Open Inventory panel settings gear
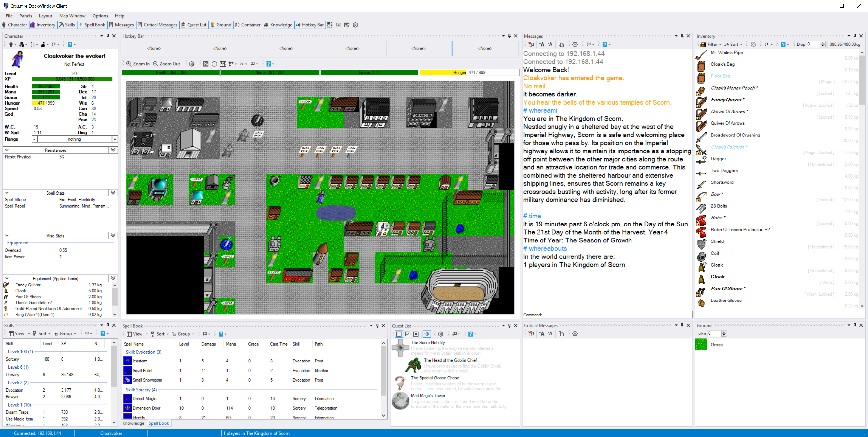Screen dimensions: 868x437 click(753, 44)
